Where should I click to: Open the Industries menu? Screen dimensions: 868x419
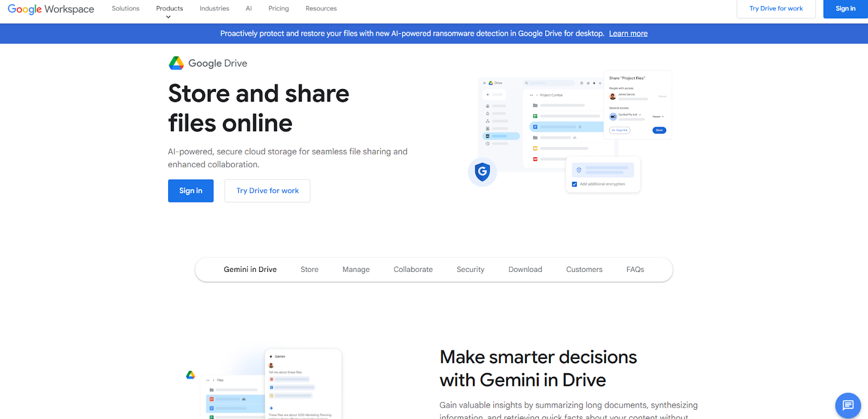[214, 9]
